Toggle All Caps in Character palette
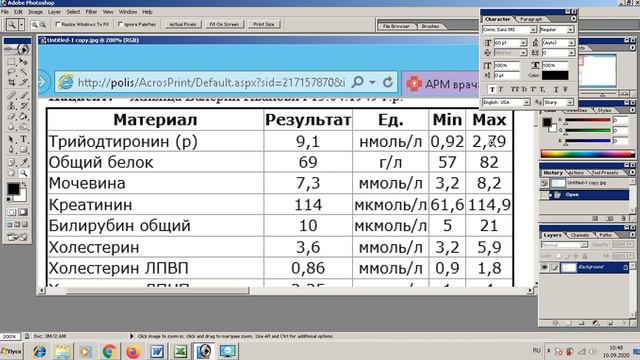The width and height of the screenshot is (640, 360). [515, 89]
